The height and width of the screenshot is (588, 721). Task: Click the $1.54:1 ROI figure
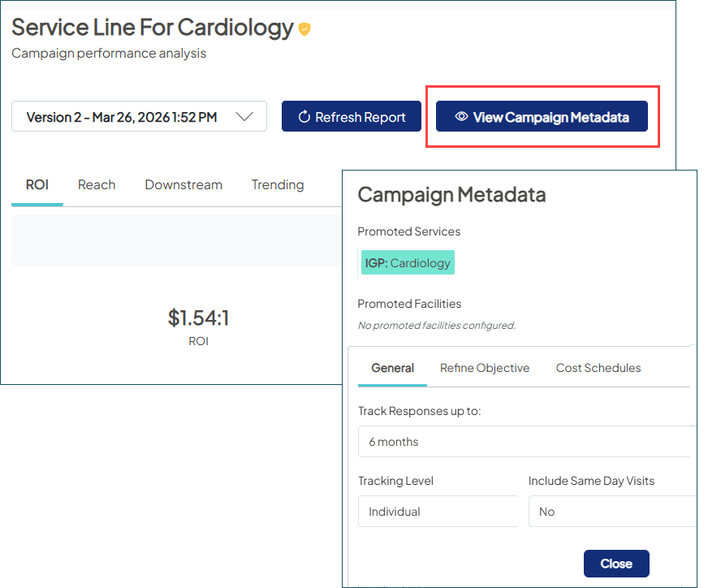[x=198, y=318]
